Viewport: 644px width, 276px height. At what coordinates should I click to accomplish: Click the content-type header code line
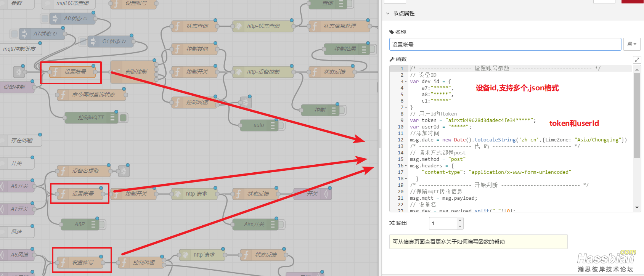tap(496, 172)
